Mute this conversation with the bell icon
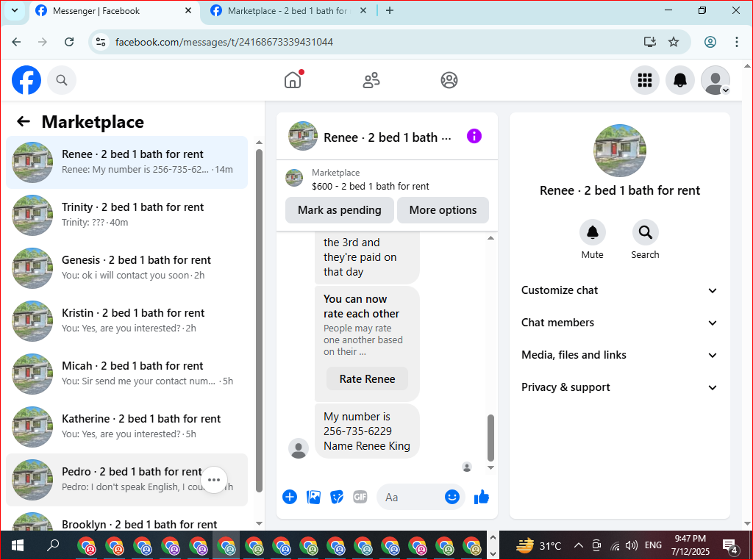 (x=592, y=232)
